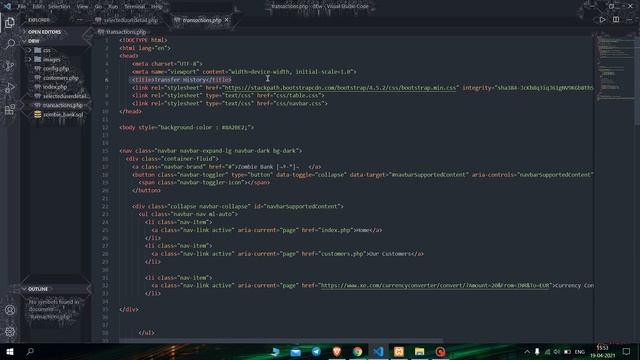Open Windows taskbar search
This screenshot has width=640, height=360.
(x=30, y=351)
